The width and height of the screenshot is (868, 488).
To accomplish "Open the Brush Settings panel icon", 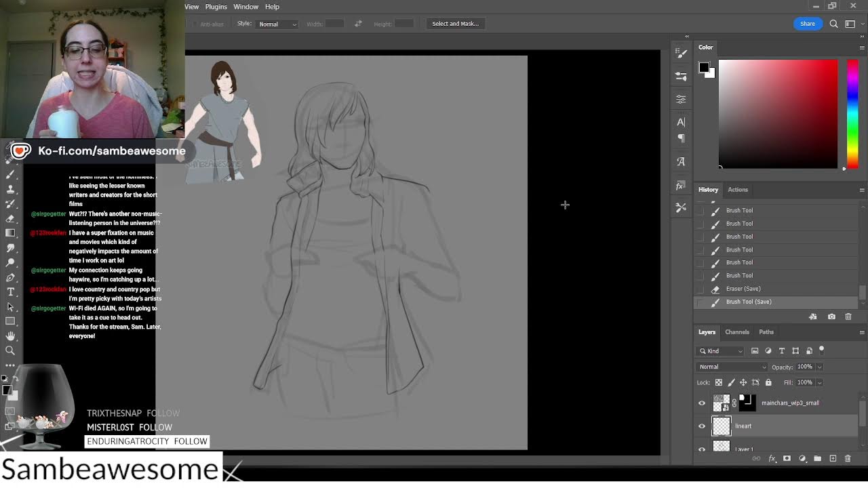I will (681, 53).
